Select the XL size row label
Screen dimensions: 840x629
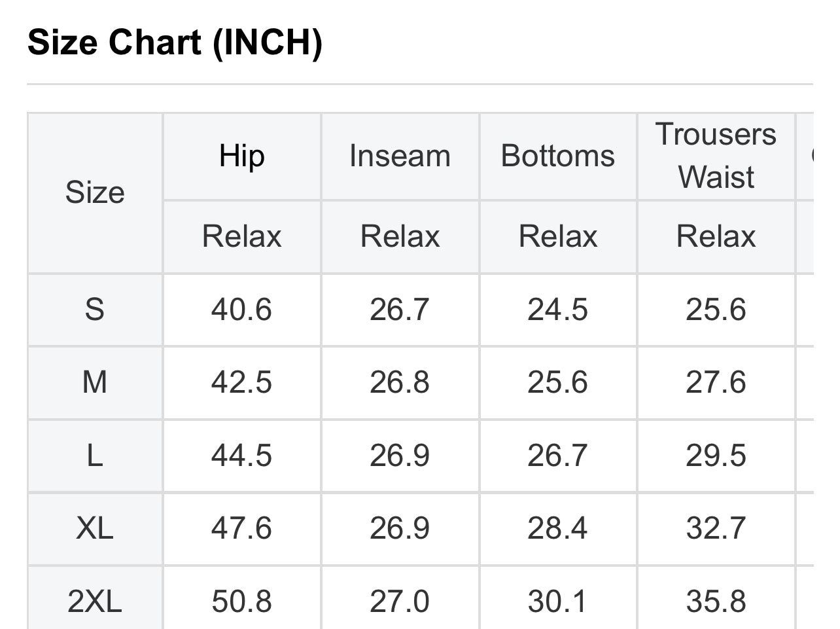tap(95, 529)
